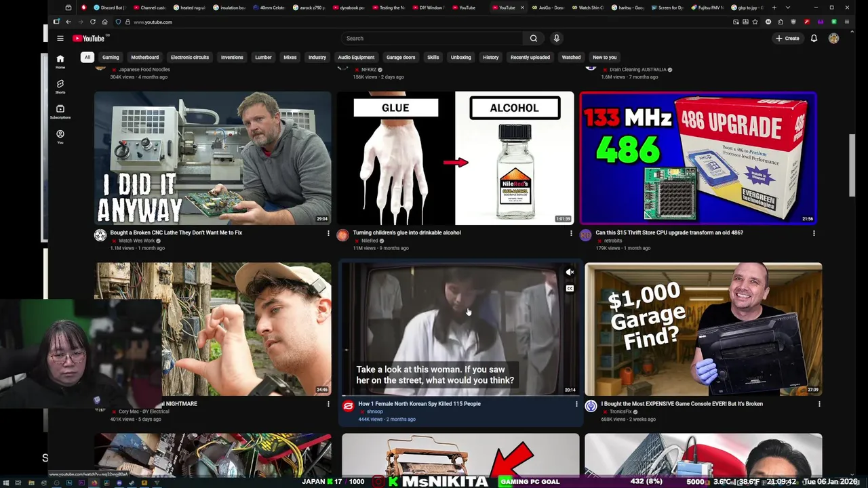Open more options for TronicsFix console video
868x488 pixels.
pyautogui.click(x=819, y=405)
